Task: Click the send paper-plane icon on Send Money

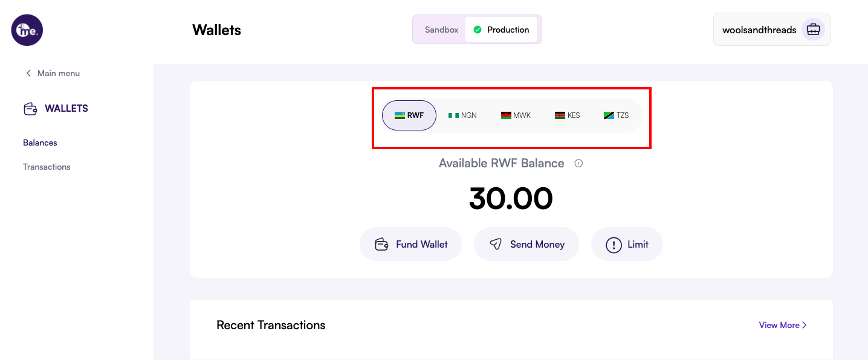Action: [x=496, y=244]
